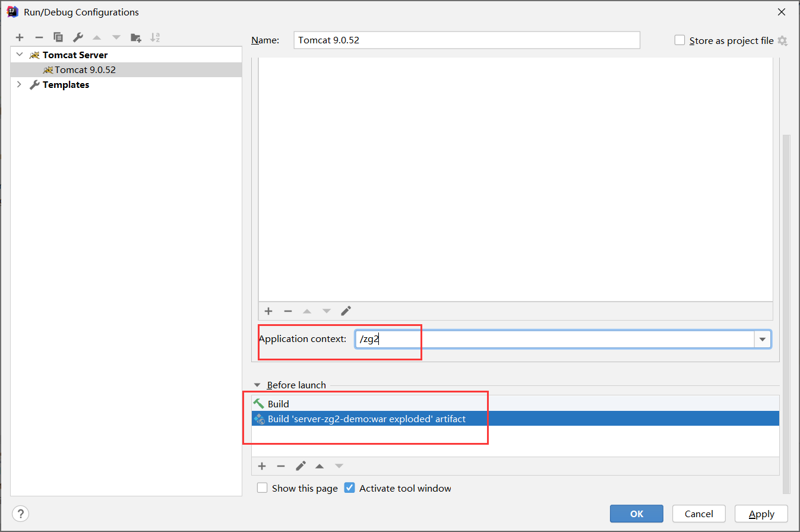Click the vertical scrollbar of settings panel
The image size is (800, 532).
tap(786, 313)
